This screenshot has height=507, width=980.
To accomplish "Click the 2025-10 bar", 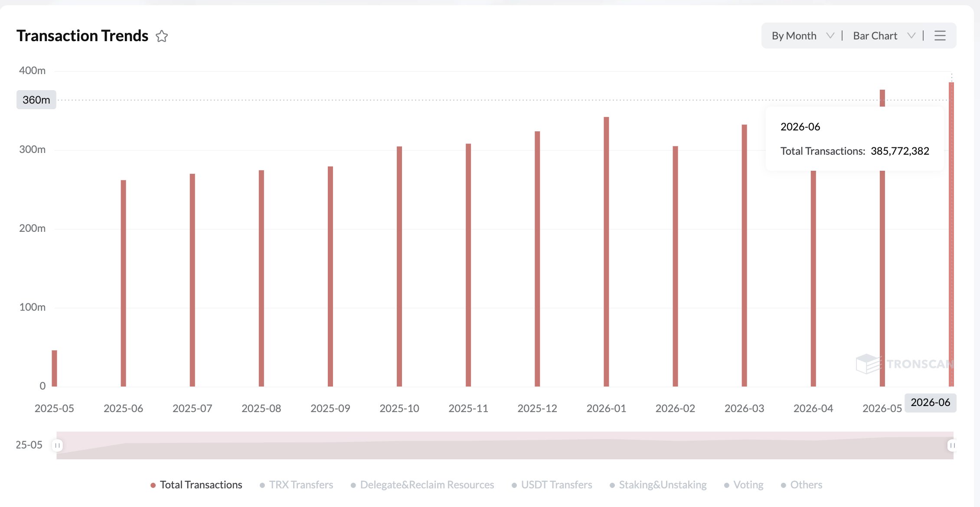I will (399, 266).
